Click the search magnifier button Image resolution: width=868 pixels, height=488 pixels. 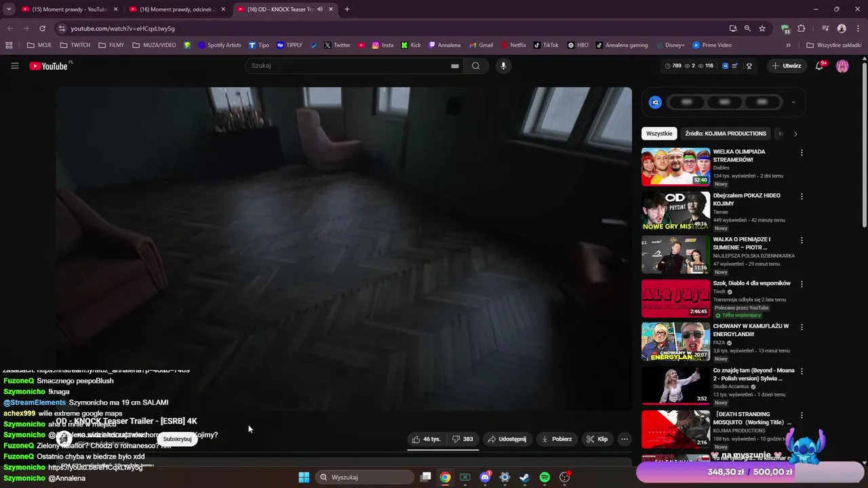tap(476, 66)
